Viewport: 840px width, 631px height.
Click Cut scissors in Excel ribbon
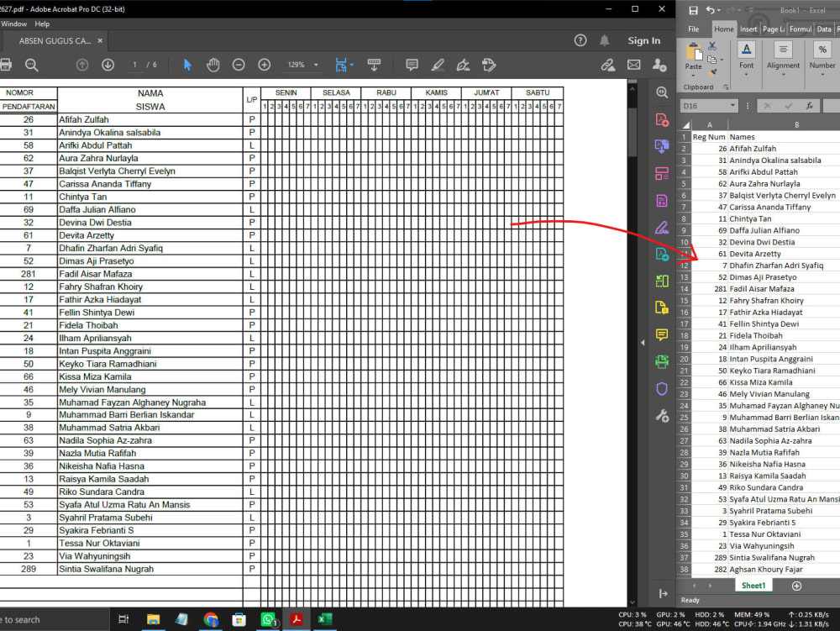pyautogui.click(x=712, y=46)
